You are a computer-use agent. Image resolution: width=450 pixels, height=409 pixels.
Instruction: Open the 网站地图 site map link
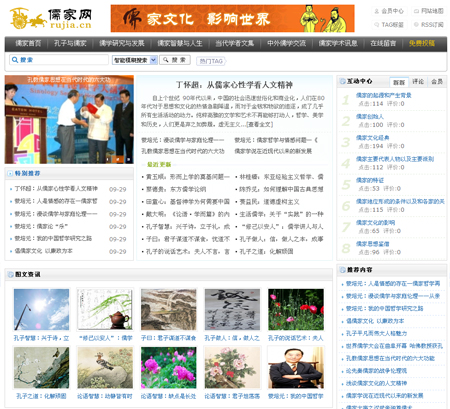429,11
